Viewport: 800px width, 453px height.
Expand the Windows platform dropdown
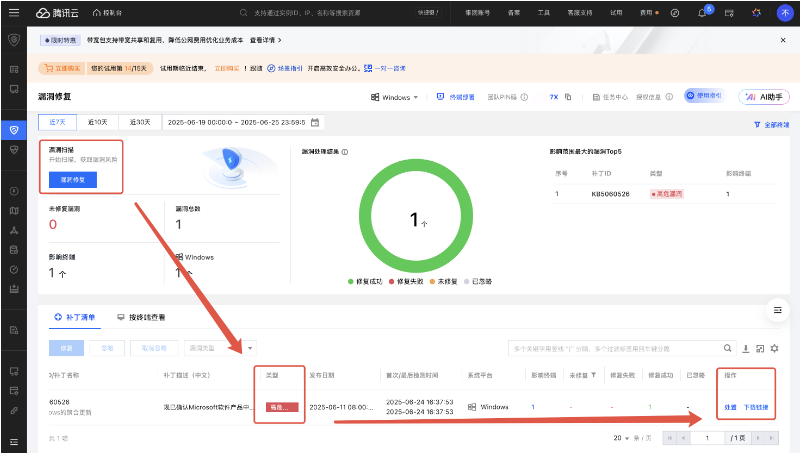pos(395,97)
